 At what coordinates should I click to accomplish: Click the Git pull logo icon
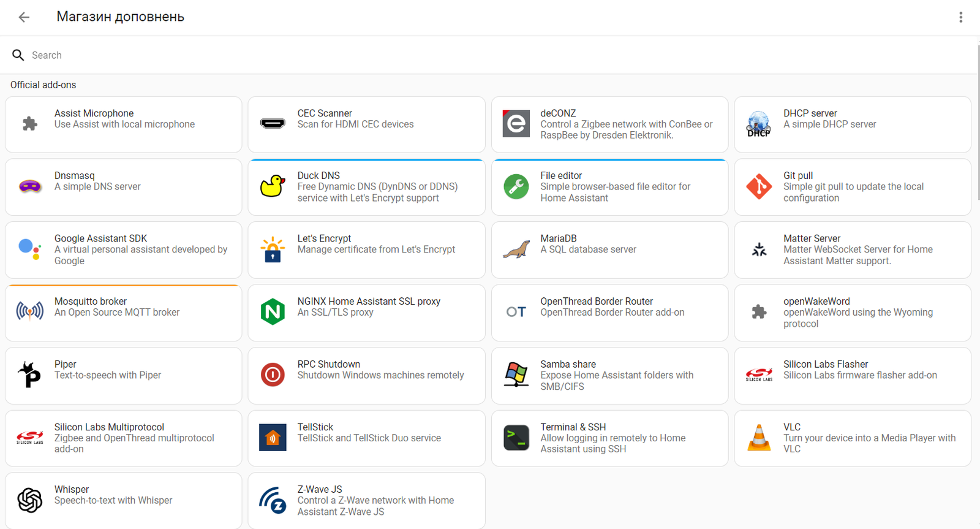tap(759, 186)
